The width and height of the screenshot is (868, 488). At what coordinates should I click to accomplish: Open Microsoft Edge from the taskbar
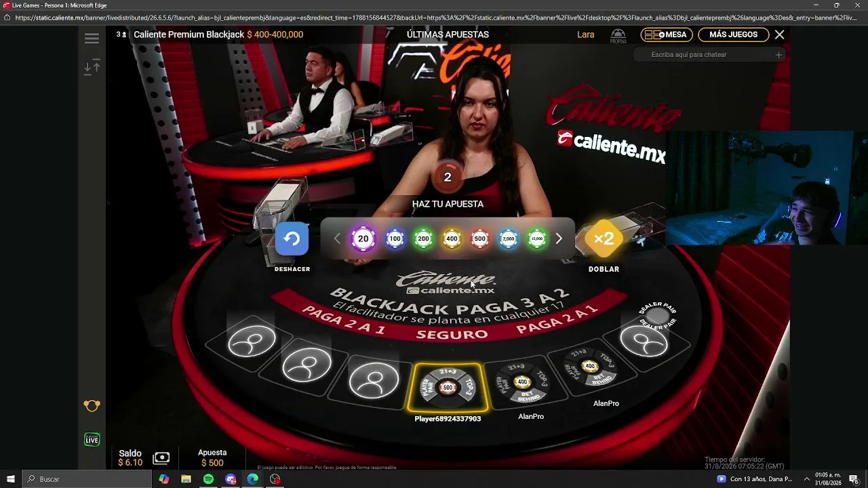(x=252, y=479)
